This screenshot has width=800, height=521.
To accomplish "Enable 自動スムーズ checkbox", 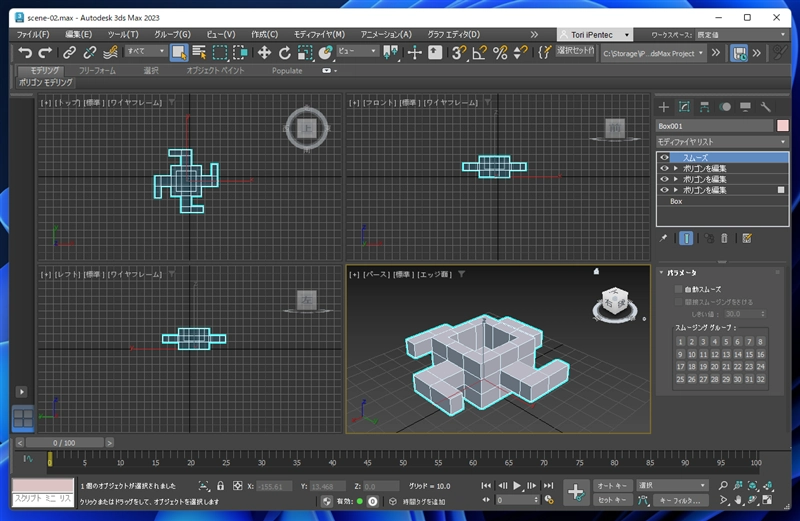I will (x=678, y=289).
